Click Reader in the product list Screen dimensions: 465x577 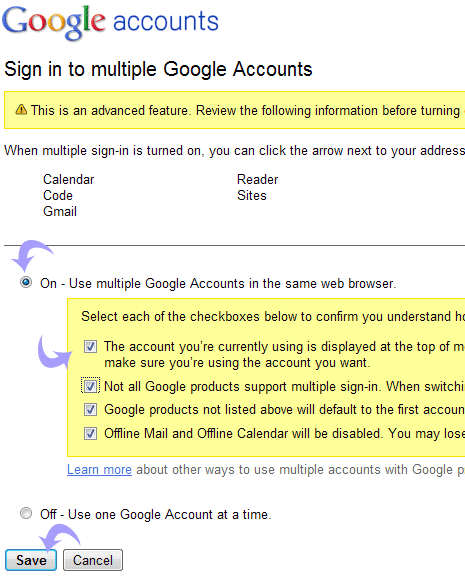click(258, 179)
